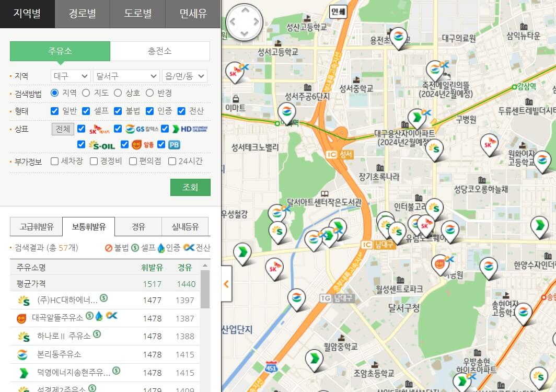The width and height of the screenshot is (556, 392).
Task: Click the GS Caltex marker near 용전초
Action: click(x=398, y=38)
